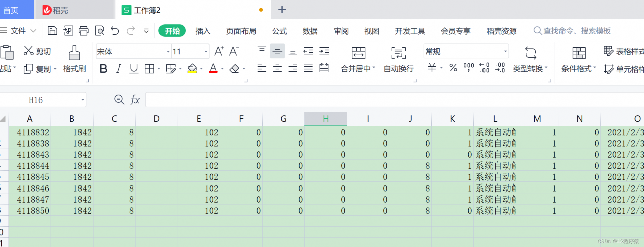Toggle Italic formatting
The width and height of the screenshot is (644, 247).
[119, 69]
